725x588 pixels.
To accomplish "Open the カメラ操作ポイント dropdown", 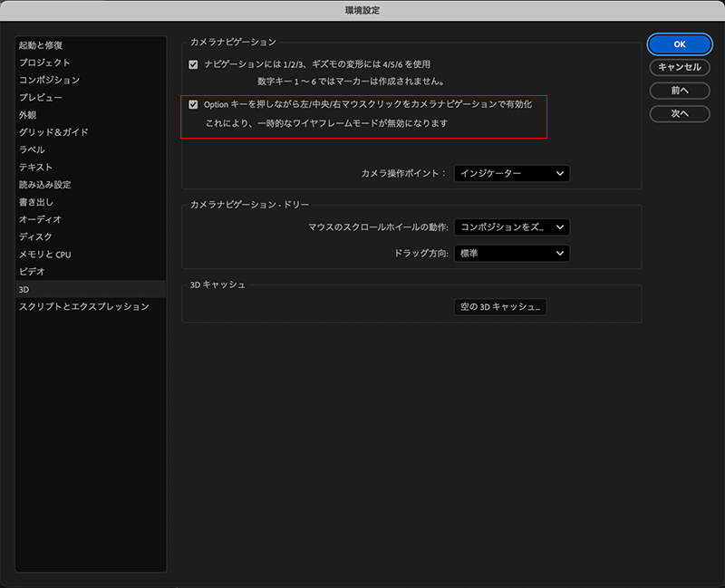I will [x=512, y=173].
